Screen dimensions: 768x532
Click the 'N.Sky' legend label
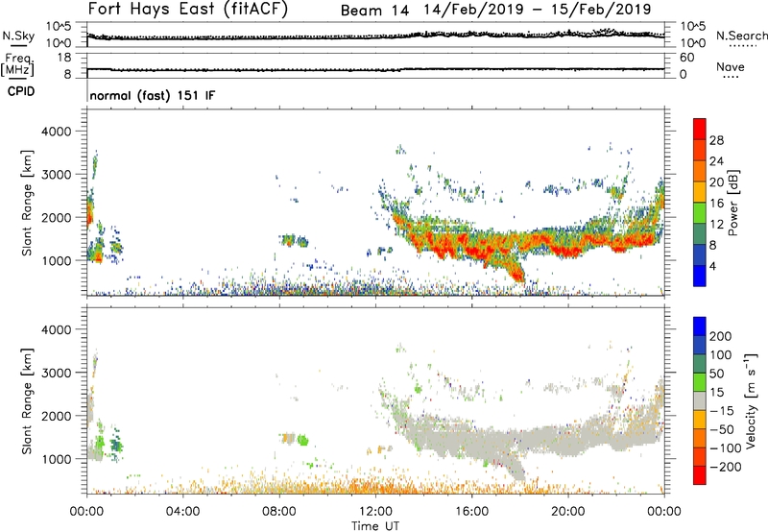click(18, 36)
